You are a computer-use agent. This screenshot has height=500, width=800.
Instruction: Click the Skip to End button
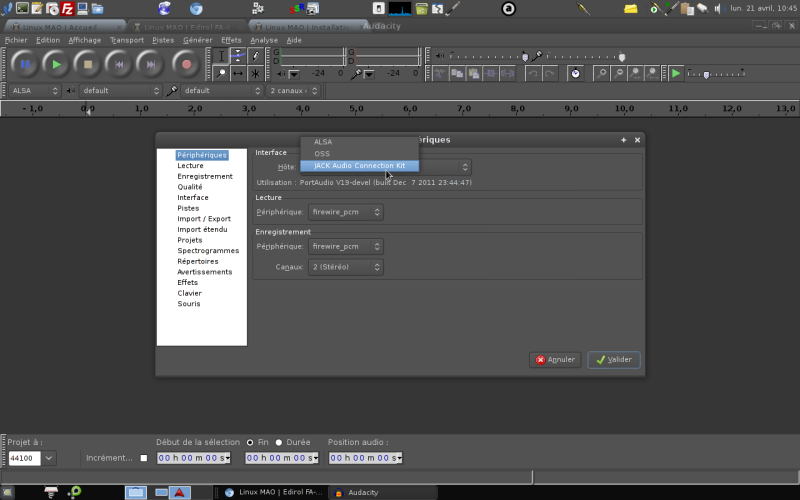pyautogui.click(x=152, y=64)
